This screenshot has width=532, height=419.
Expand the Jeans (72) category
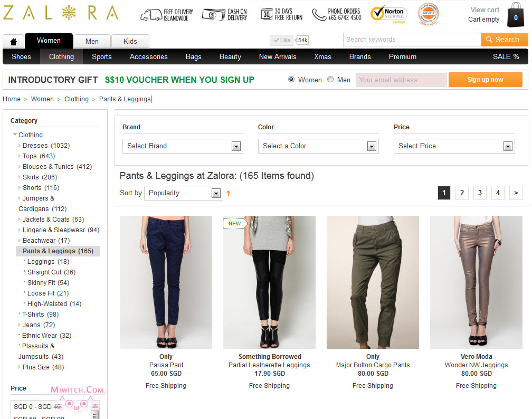click(20, 325)
